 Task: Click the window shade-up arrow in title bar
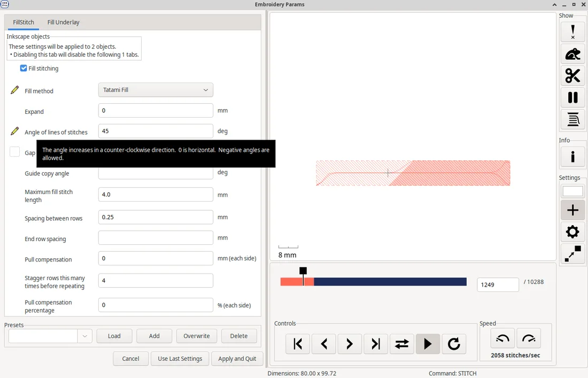coord(555,4)
